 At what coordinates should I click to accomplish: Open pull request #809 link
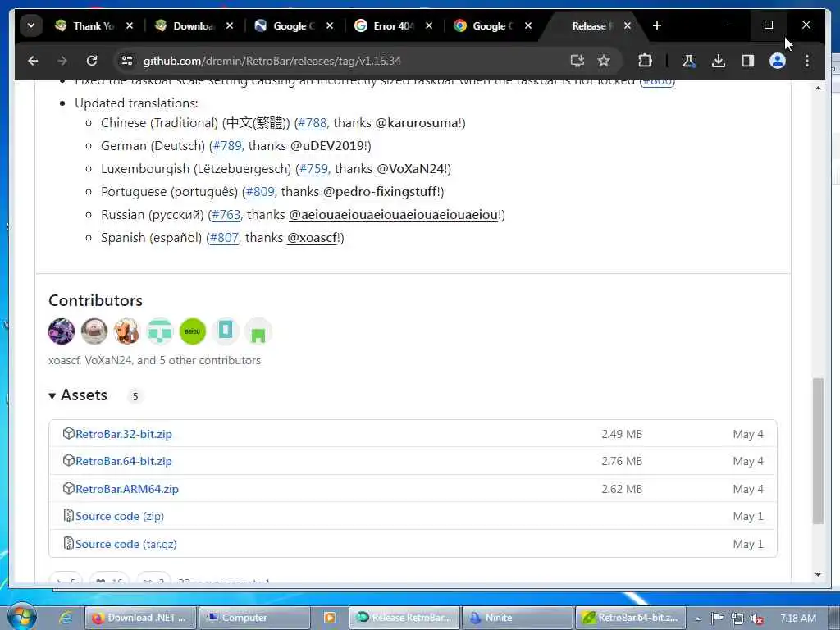(260, 192)
